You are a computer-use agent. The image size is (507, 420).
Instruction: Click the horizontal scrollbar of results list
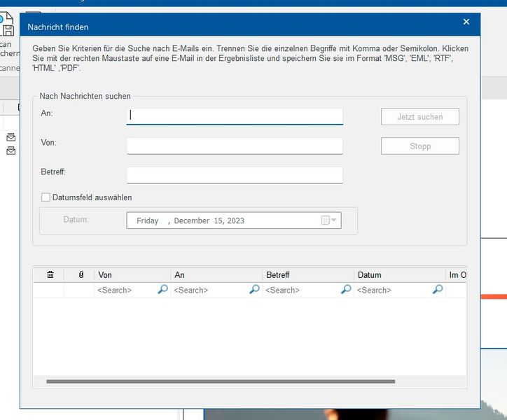pos(221,381)
